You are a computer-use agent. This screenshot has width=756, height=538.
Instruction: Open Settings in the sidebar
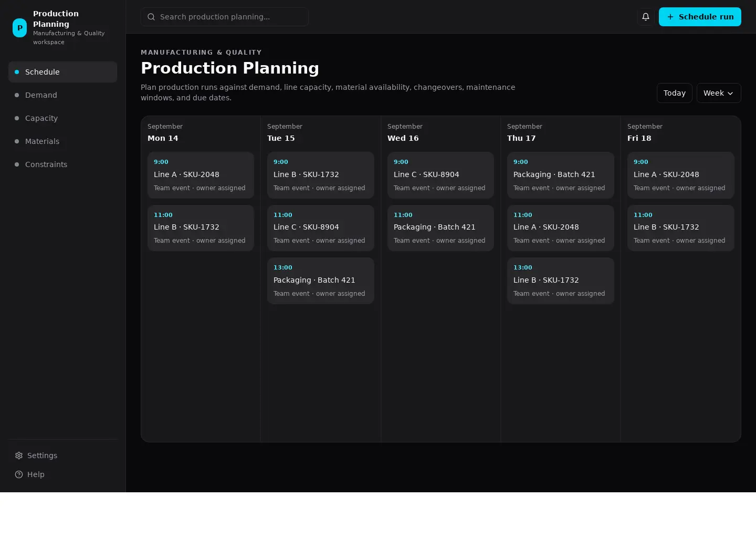coord(62,456)
